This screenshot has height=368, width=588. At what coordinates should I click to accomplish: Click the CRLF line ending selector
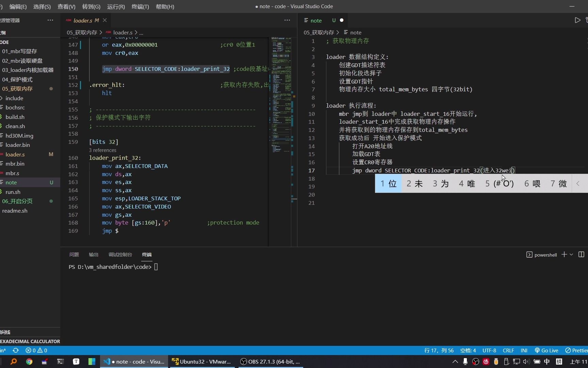(x=508, y=350)
